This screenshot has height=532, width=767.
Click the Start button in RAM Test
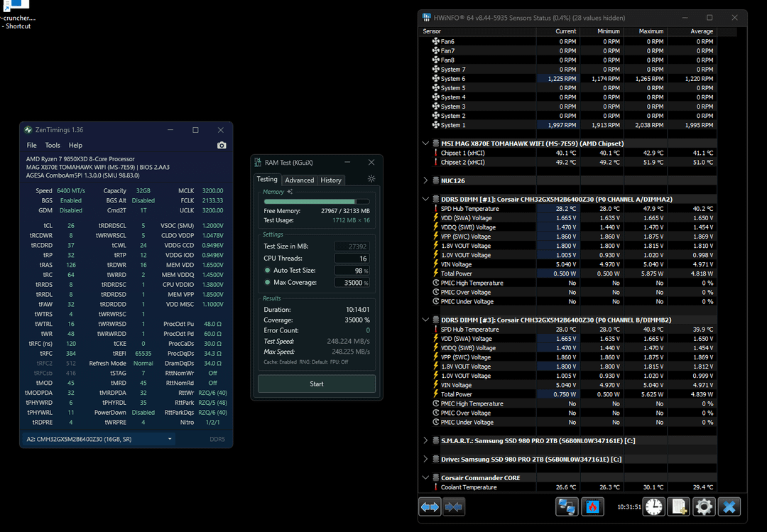click(x=317, y=384)
